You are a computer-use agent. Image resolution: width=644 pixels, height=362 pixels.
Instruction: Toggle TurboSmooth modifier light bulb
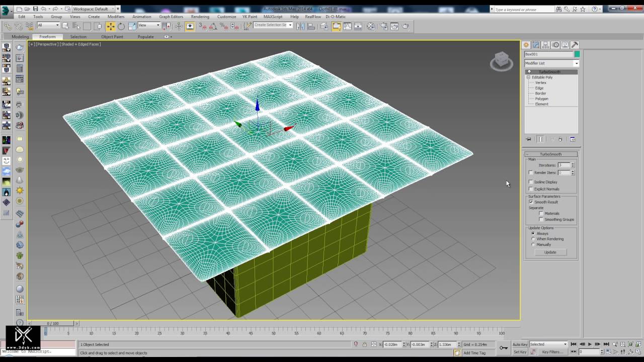click(529, 72)
